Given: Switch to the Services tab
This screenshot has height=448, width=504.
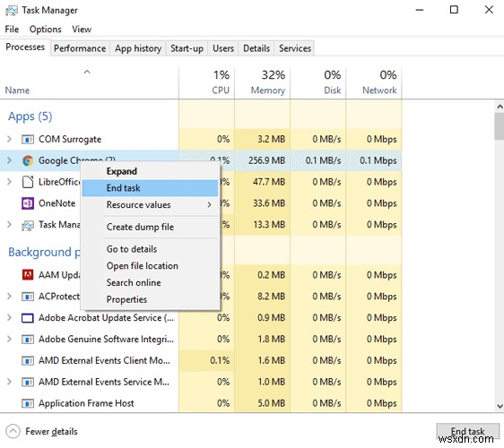Looking at the screenshot, I should tap(295, 48).
